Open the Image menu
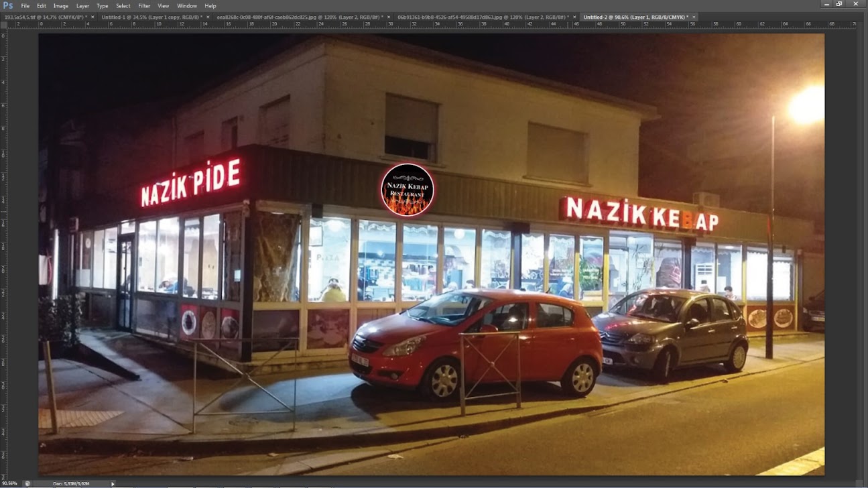 pos(61,6)
